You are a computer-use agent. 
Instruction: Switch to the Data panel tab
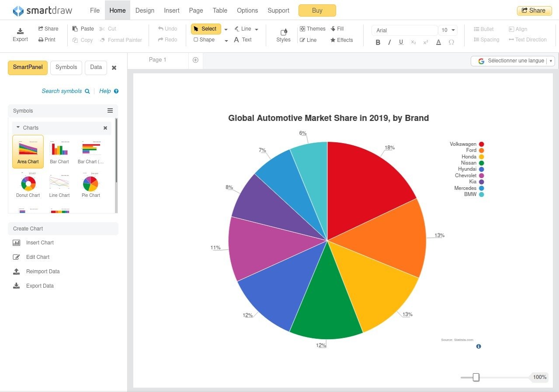[x=96, y=68]
